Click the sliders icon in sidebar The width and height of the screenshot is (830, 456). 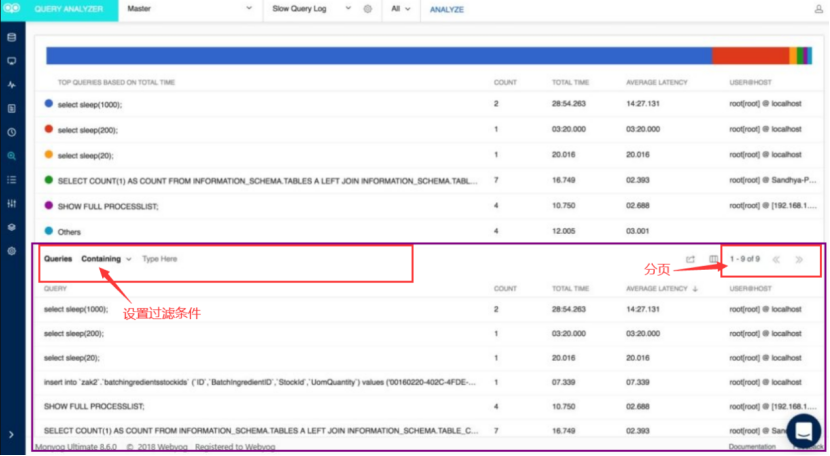point(11,203)
